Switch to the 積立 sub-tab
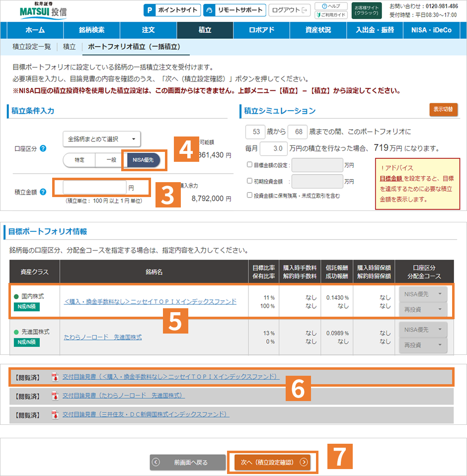Screen dimensions: 467x476 (x=69, y=47)
